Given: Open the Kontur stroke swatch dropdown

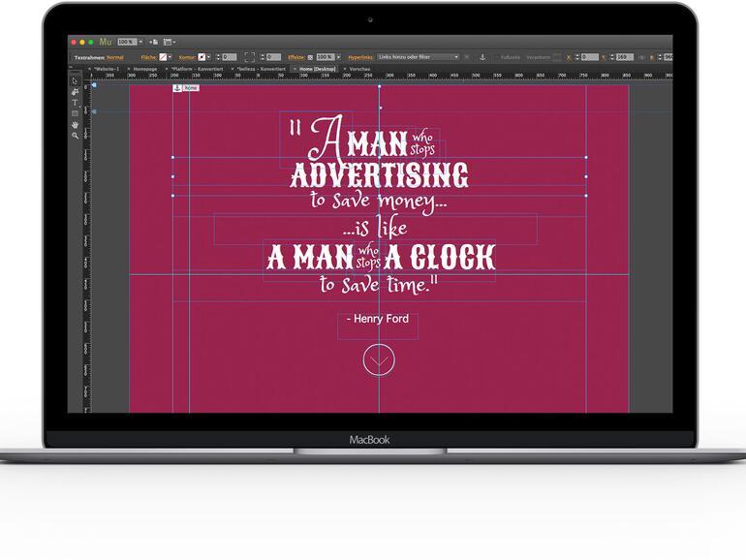Looking at the screenshot, I should point(209,57).
